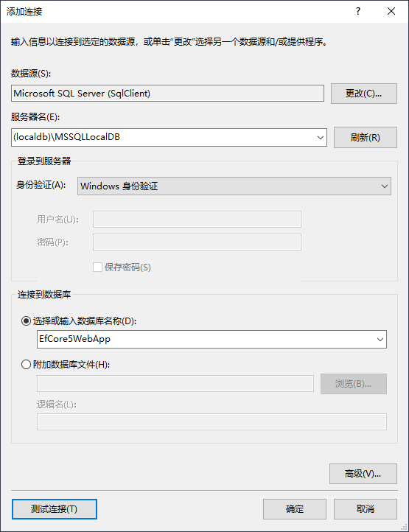The width and height of the screenshot is (409, 532).
Task: Choose the 附加数据库文件 radio option
Action: [x=26, y=365]
